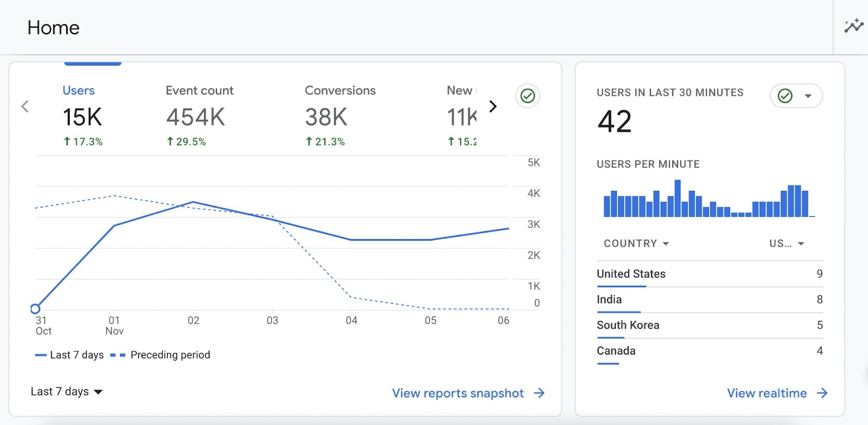The height and width of the screenshot is (425, 868).
Task: Open the Last 7 days date dropdown
Action: point(67,391)
